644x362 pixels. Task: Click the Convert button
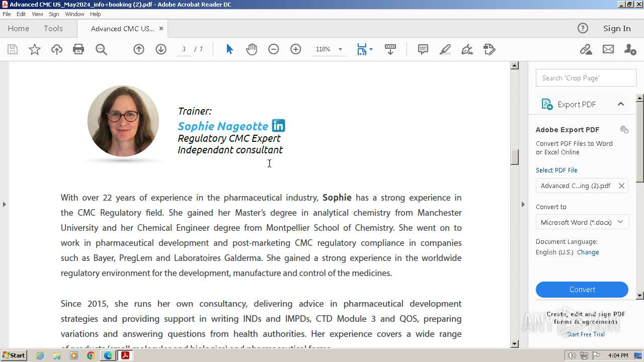point(582,290)
